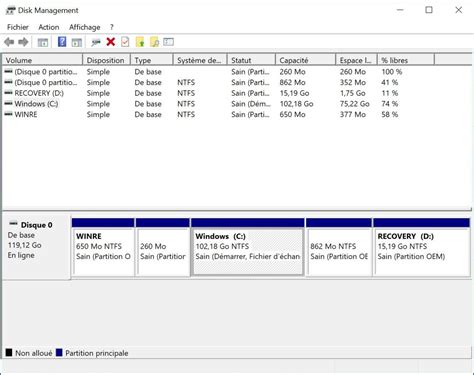
Task: Sort by the Espace l... column header
Action: pyautogui.click(x=356, y=60)
